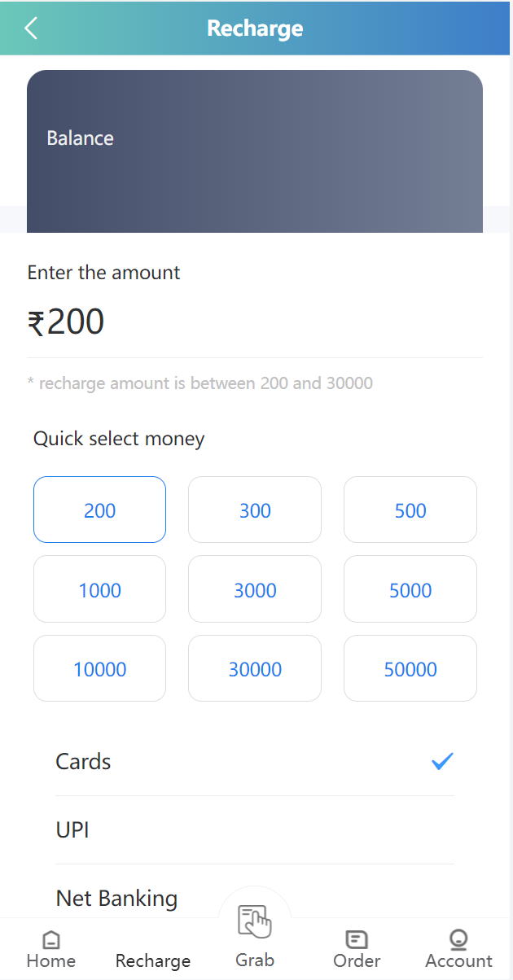Screen dimensions: 513x980
Task: Tap the Home icon in bottom bar
Action: click(50, 942)
